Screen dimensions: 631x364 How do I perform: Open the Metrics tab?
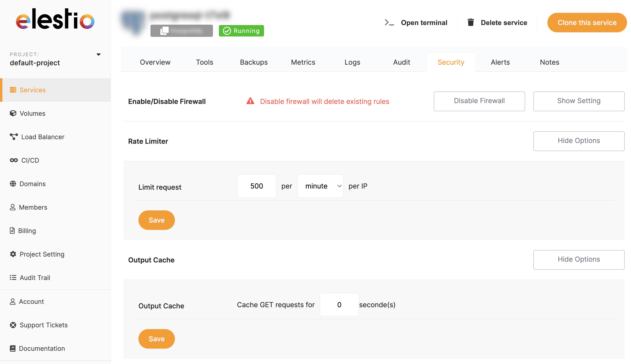tap(303, 62)
